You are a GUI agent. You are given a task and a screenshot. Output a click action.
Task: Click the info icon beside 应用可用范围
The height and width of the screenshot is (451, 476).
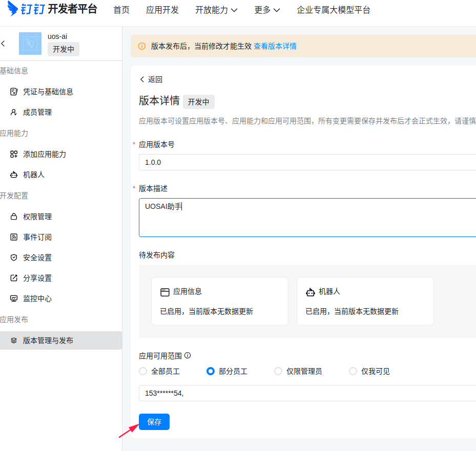(188, 355)
